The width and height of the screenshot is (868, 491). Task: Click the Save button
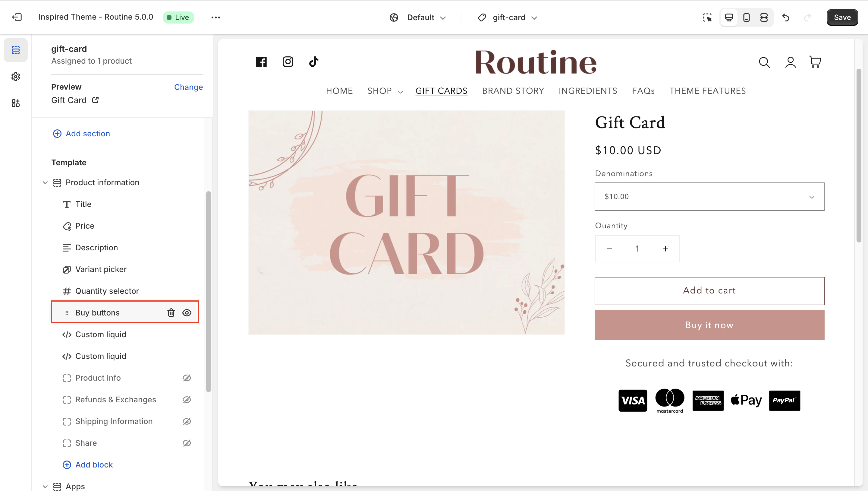pyautogui.click(x=842, y=17)
